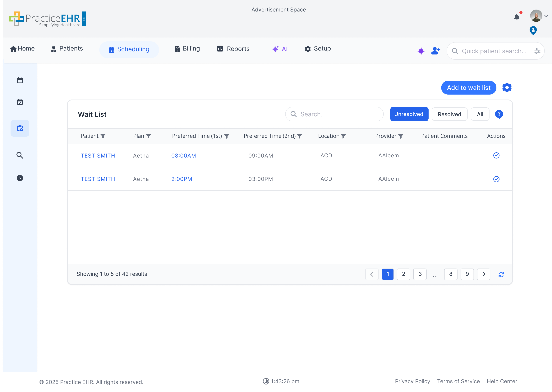Switch filter to Resolved entries

click(449, 114)
